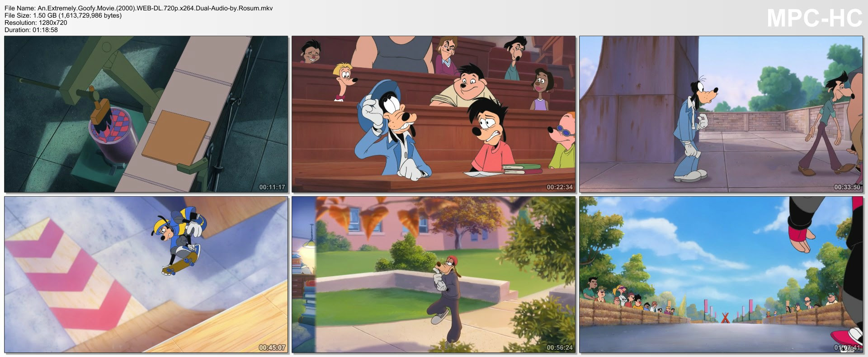Select the File Size text line
The image size is (868, 357).
click(63, 15)
